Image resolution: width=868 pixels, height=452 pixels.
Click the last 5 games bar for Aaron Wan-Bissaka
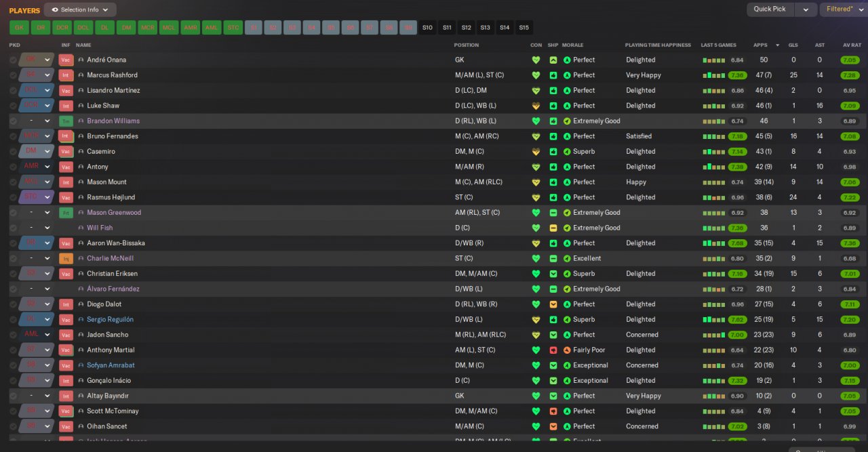coord(714,243)
